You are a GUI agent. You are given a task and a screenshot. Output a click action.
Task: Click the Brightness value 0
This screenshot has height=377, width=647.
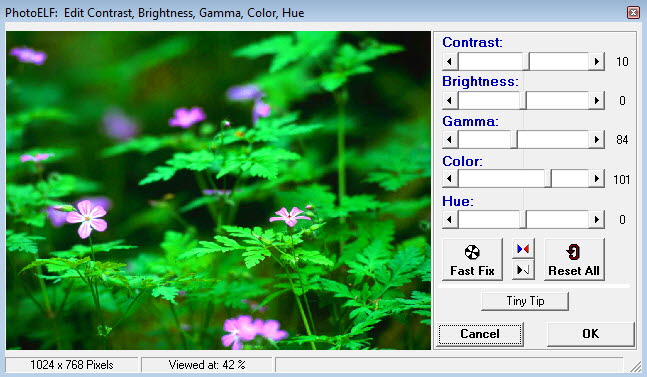tap(622, 101)
